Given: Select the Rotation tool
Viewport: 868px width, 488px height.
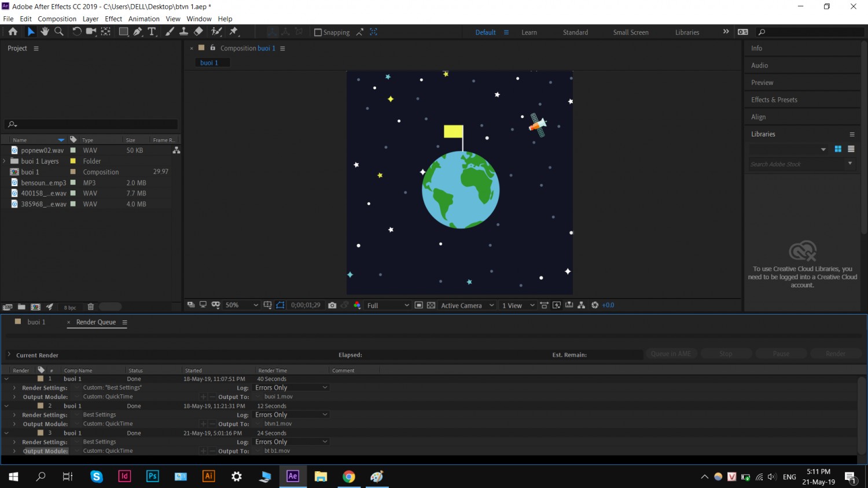Looking at the screenshot, I should coord(76,32).
